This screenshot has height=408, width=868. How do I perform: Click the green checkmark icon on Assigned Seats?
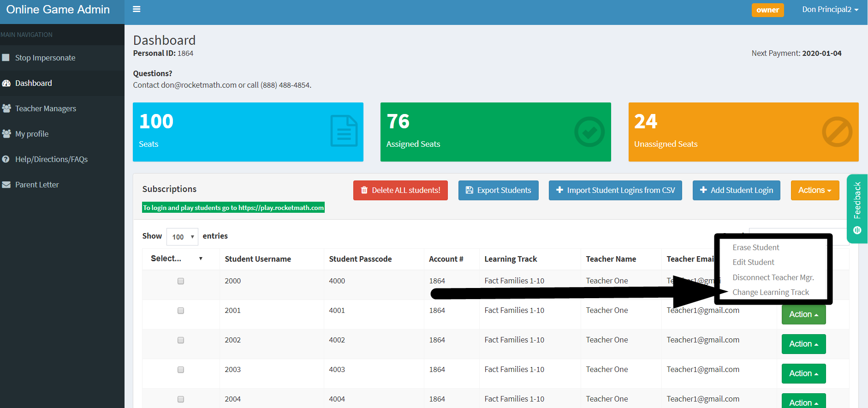click(589, 132)
